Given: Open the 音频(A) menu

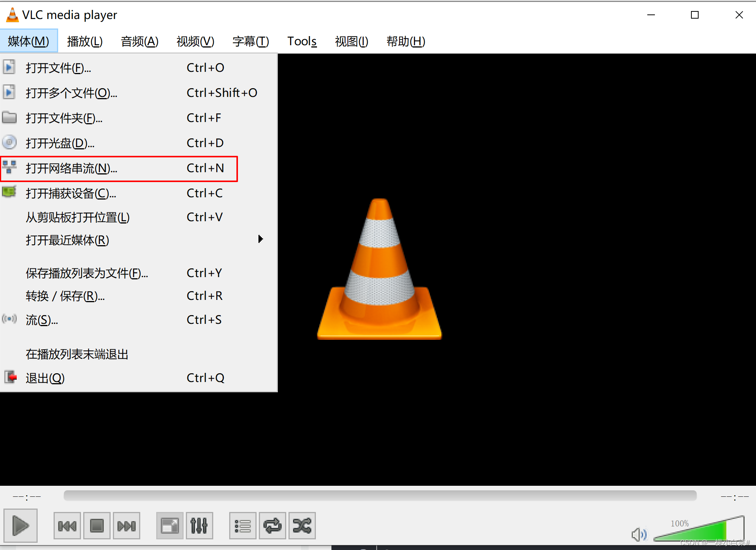Looking at the screenshot, I should (x=139, y=41).
